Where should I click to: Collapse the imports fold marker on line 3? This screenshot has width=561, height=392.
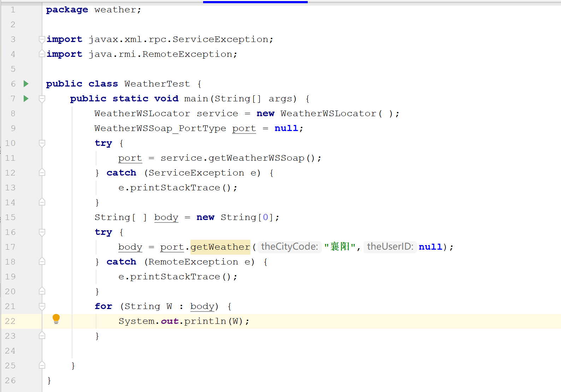coord(42,40)
